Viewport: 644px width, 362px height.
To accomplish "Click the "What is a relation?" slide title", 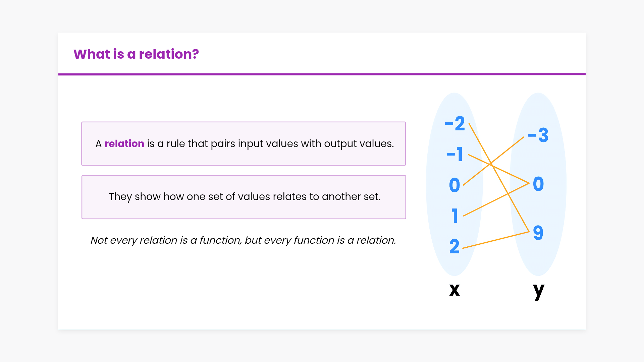I will coord(136,54).
